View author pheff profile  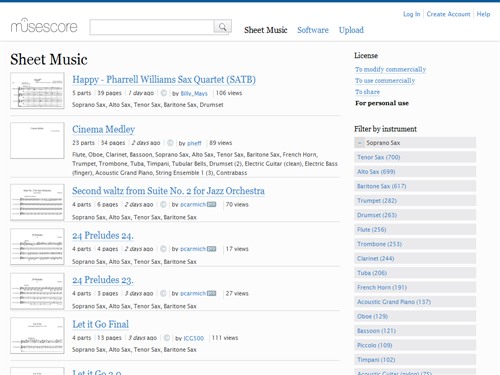tap(194, 143)
